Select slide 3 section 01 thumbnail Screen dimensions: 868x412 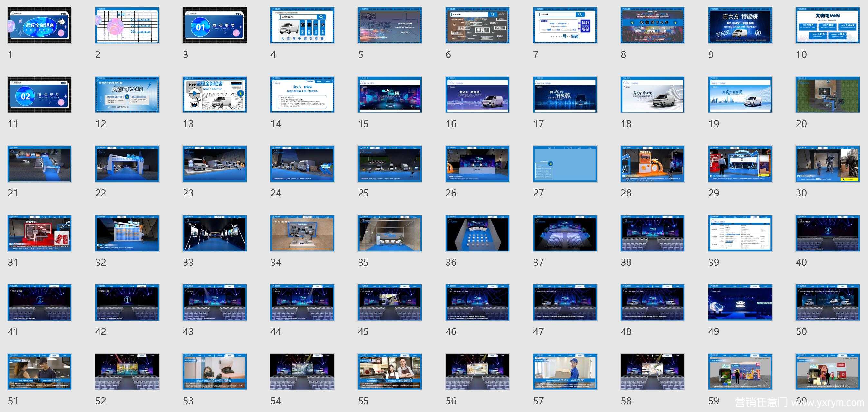coord(215,26)
